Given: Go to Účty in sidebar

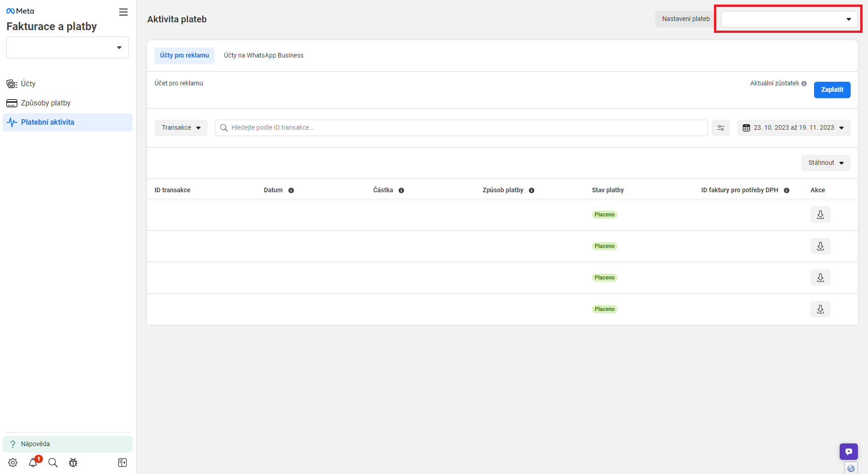Looking at the screenshot, I should click(x=68, y=84).
